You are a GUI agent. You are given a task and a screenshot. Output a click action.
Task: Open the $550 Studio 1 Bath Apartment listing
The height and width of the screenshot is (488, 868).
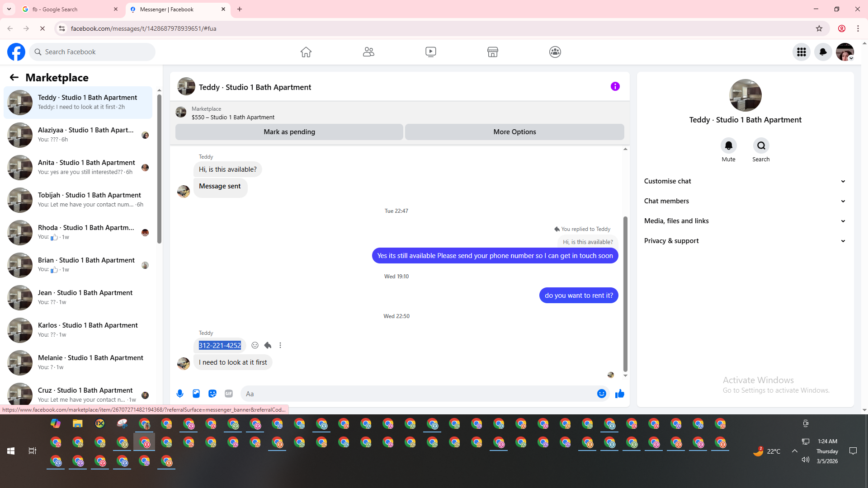(x=233, y=117)
